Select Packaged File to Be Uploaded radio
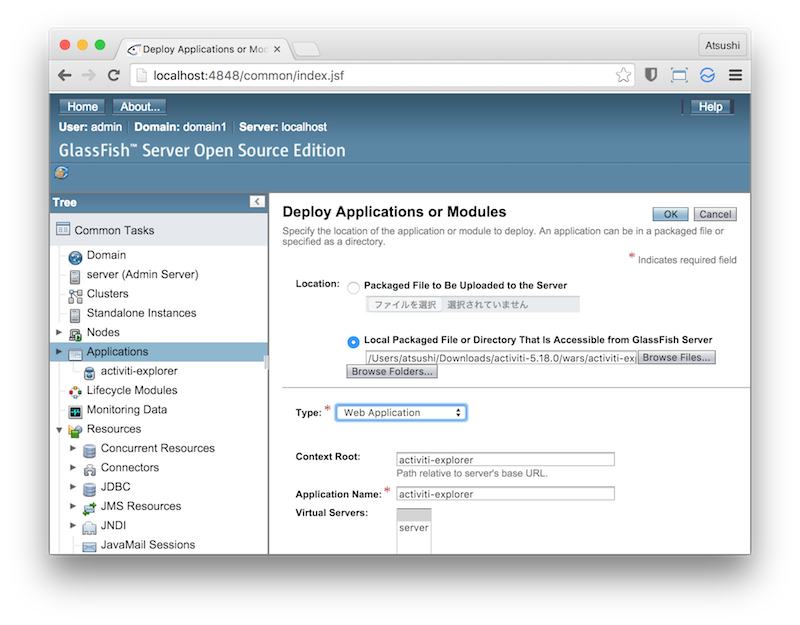Image resolution: width=800 pixels, height=625 pixels. tap(353, 286)
